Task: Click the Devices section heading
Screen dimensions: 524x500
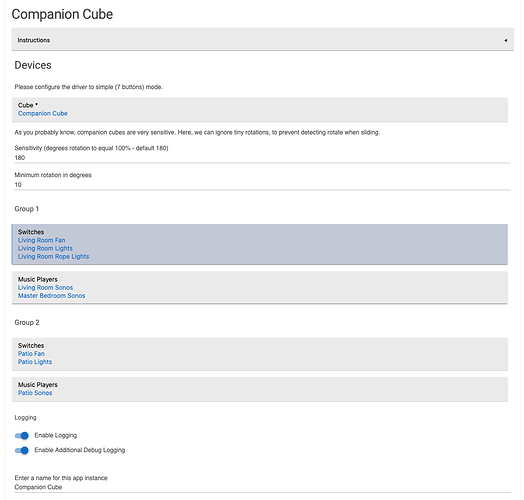Action: pos(33,65)
